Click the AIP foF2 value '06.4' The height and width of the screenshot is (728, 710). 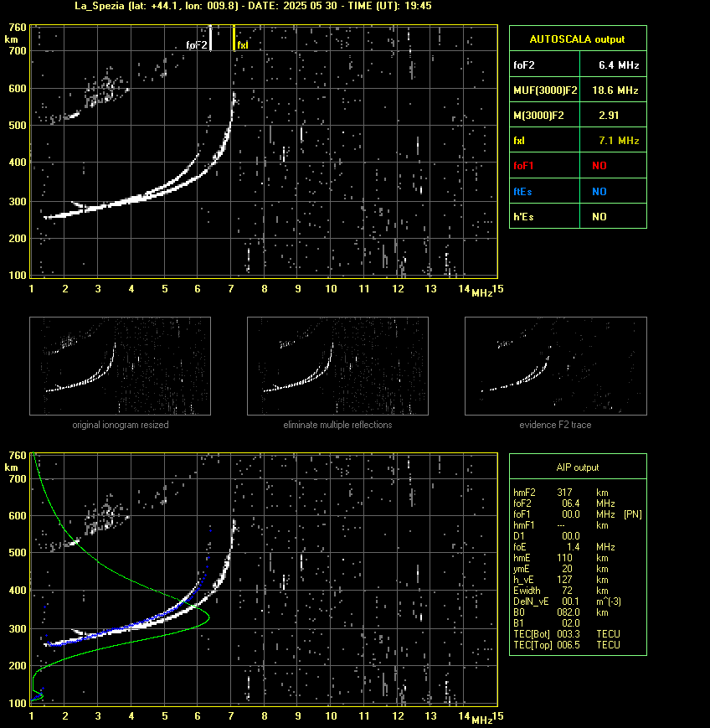[571, 503]
